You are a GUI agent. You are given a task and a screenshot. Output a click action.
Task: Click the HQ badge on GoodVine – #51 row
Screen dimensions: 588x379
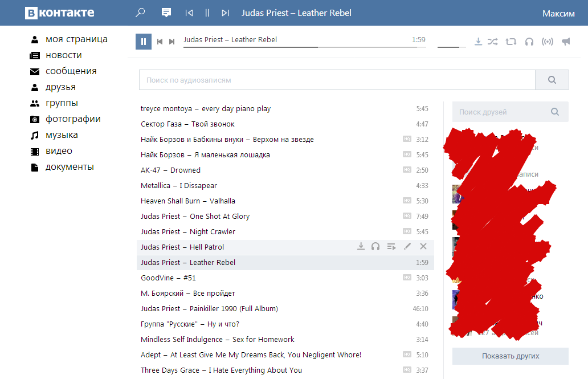point(407,278)
